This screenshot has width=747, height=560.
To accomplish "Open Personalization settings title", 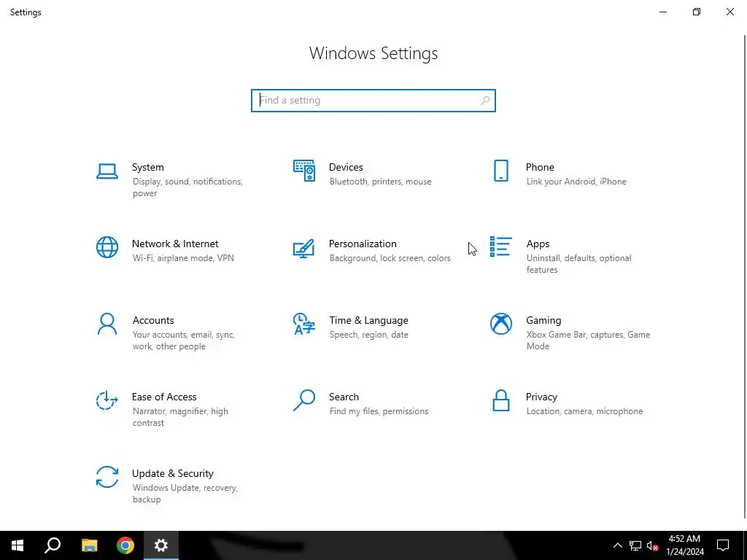I will (363, 244).
